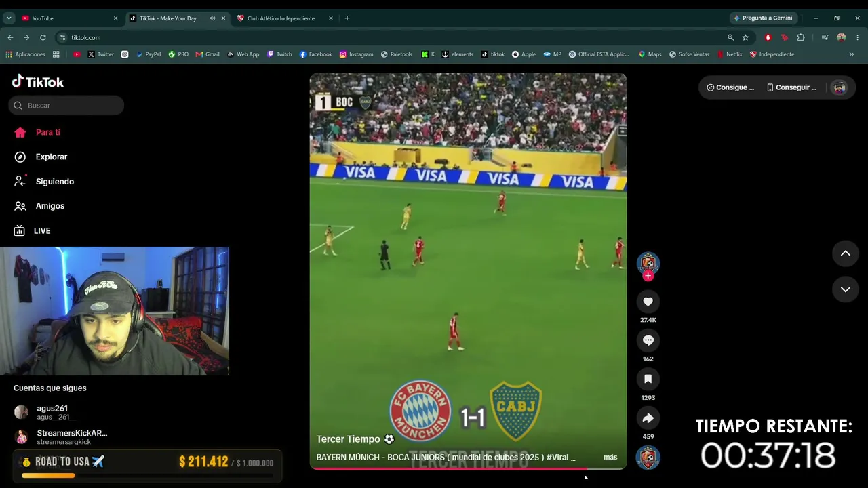Image resolution: width=868 pixels, height=488 pixels.
Task: Open the Maps bookmark
Action: [650, 54]
